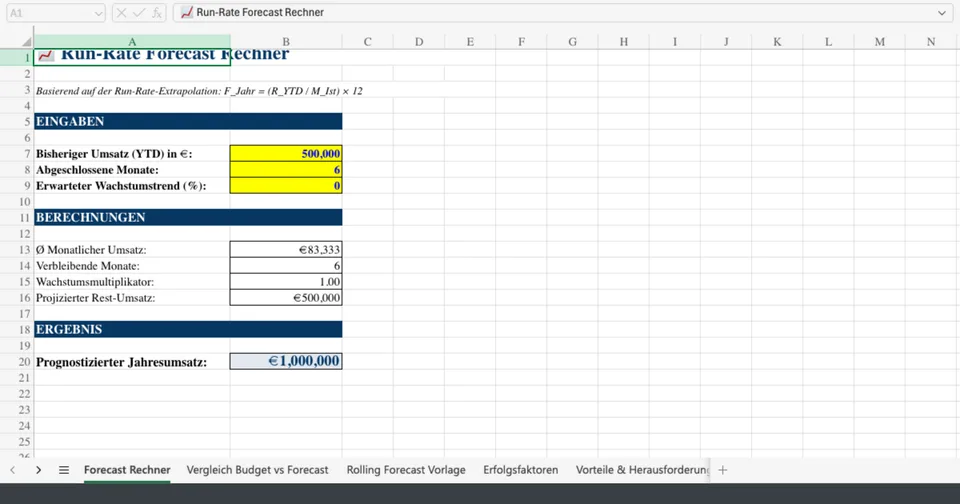
Task: Switch to Vergleich Budget vs Forecast tab
Action: pos(257,470)
